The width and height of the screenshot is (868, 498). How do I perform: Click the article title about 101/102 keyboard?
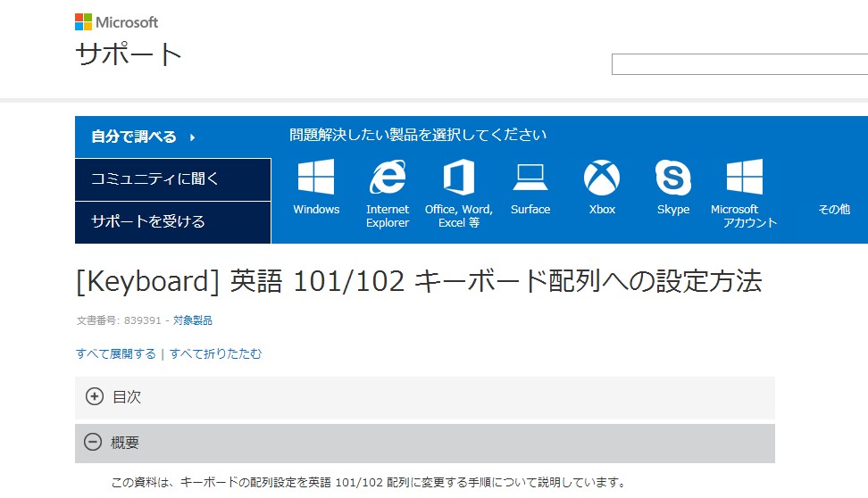pos(419,281)
